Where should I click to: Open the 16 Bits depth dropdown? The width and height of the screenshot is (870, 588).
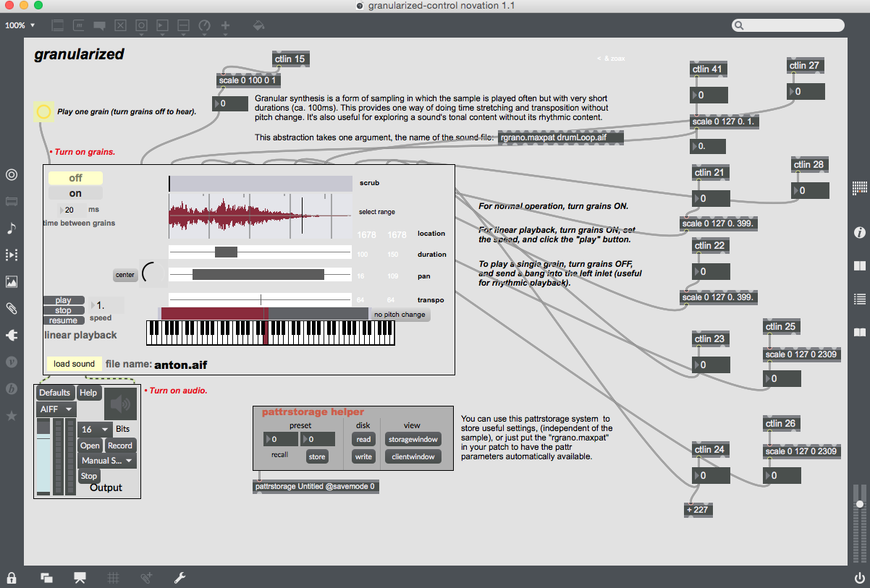tap(96, 430)
